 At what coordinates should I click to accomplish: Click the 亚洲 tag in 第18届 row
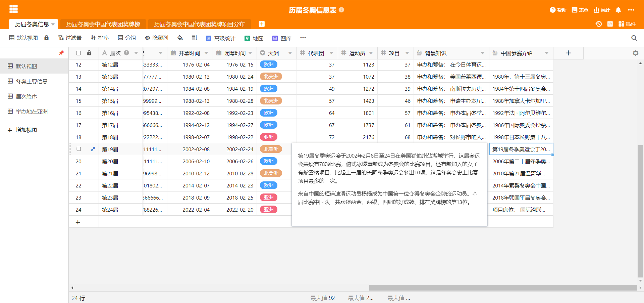(268, 137)
